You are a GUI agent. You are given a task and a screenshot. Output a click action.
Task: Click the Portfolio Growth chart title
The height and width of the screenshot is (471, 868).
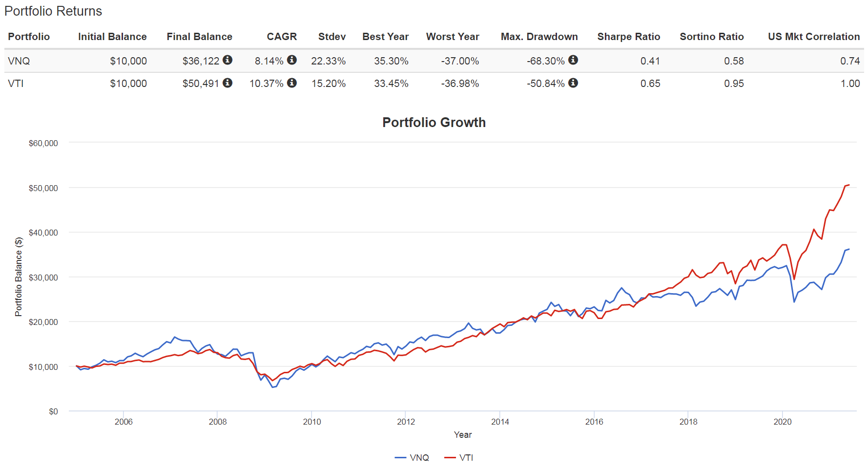434,123
